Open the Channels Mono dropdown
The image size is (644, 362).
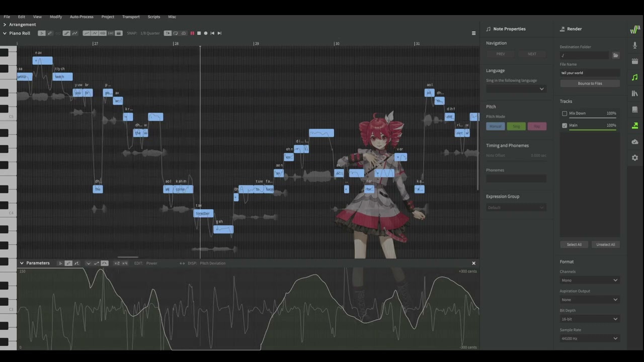click(590, 280)
